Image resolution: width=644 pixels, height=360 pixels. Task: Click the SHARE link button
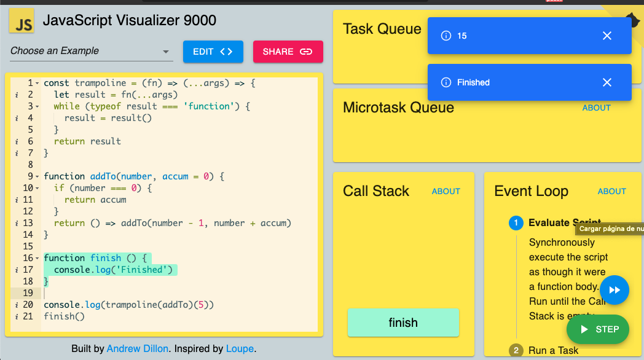[x=288, y=52]
